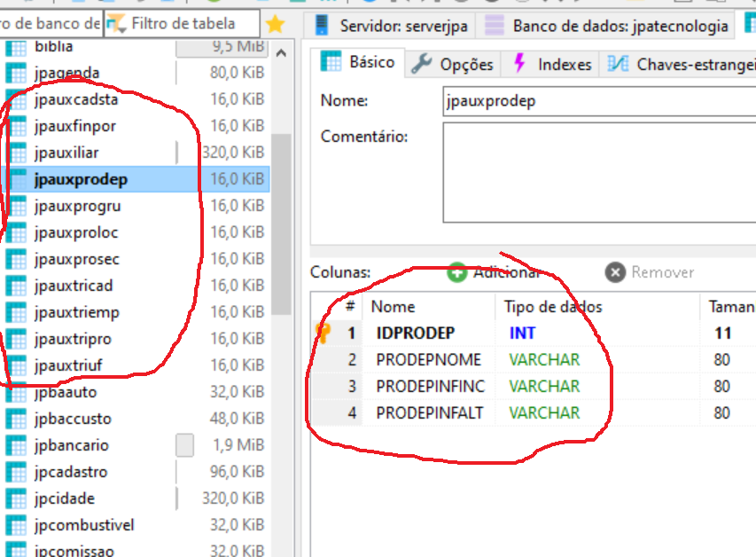Switch to the Chaves-estrangeiras tab
Viewport: 756px width, 557px height.
680,64
